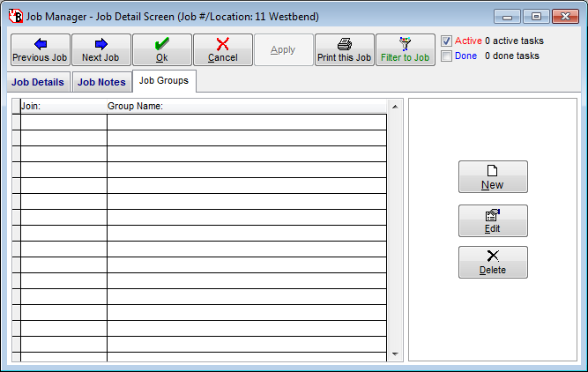
Task: Confirm with the green checkmark Ok button
Action: click(161, 49)
